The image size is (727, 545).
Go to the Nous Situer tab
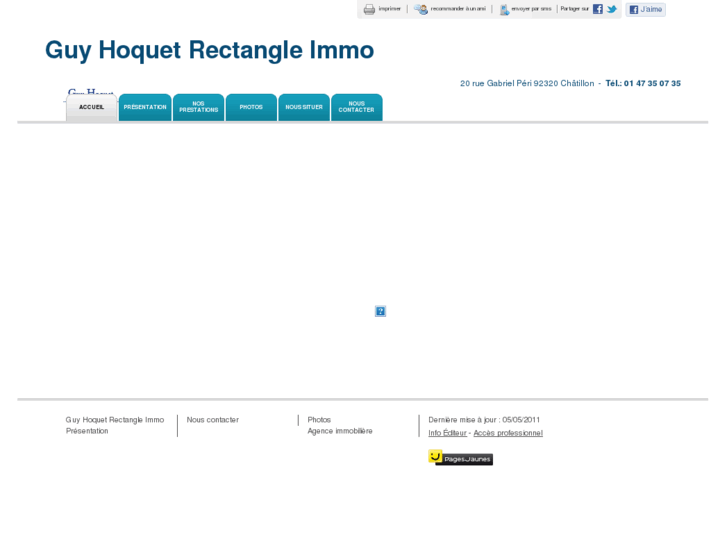pyautogui.click(x=304, y=108)
